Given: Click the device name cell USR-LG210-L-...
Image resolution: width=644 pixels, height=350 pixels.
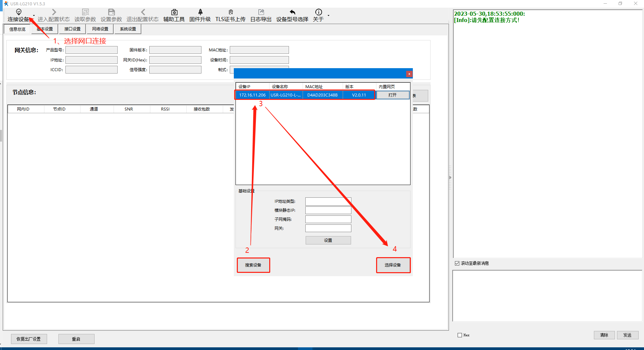Looking at the screenshot, I should point(286,95).
